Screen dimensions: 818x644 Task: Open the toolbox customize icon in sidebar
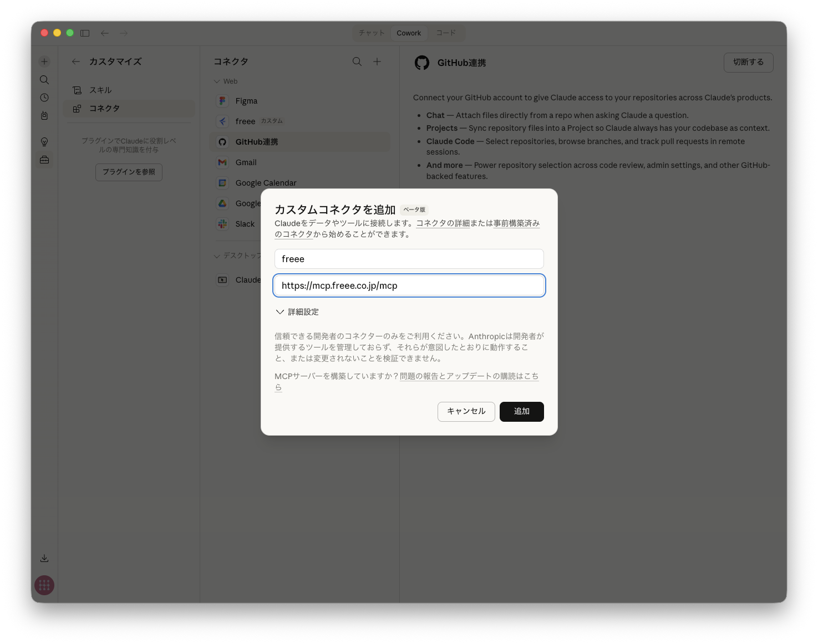coord(44,160)
